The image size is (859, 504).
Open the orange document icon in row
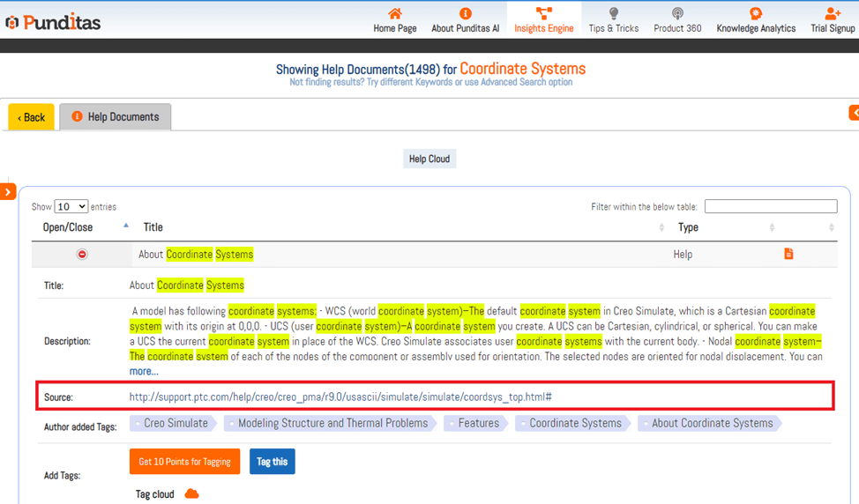(x=788, y=254)
